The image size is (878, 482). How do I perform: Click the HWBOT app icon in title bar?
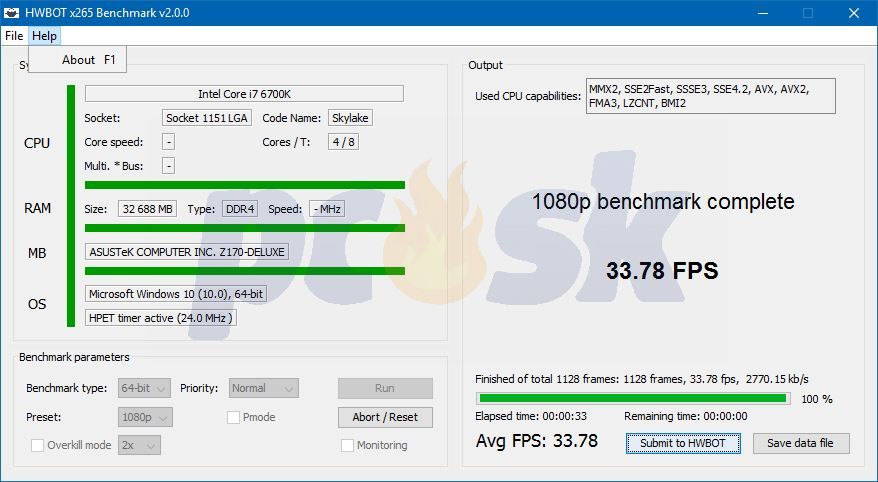(x=12, y=12)
